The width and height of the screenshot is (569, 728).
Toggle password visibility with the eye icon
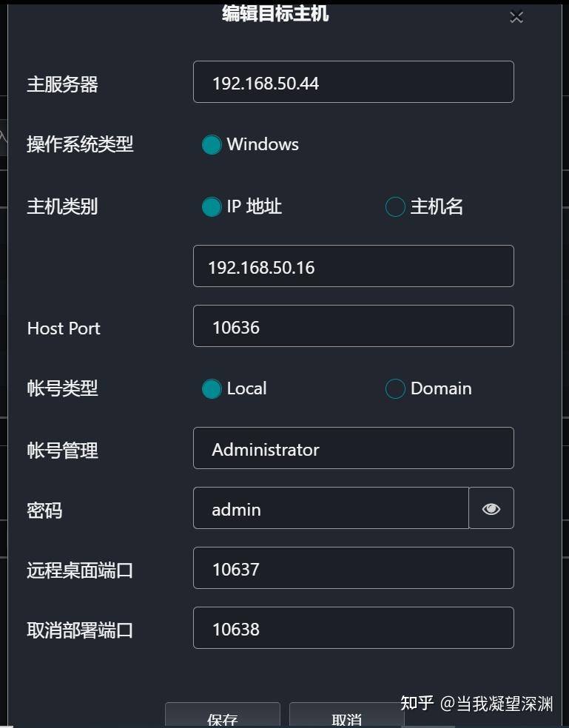pyautogui.click(x=491, y=508)
